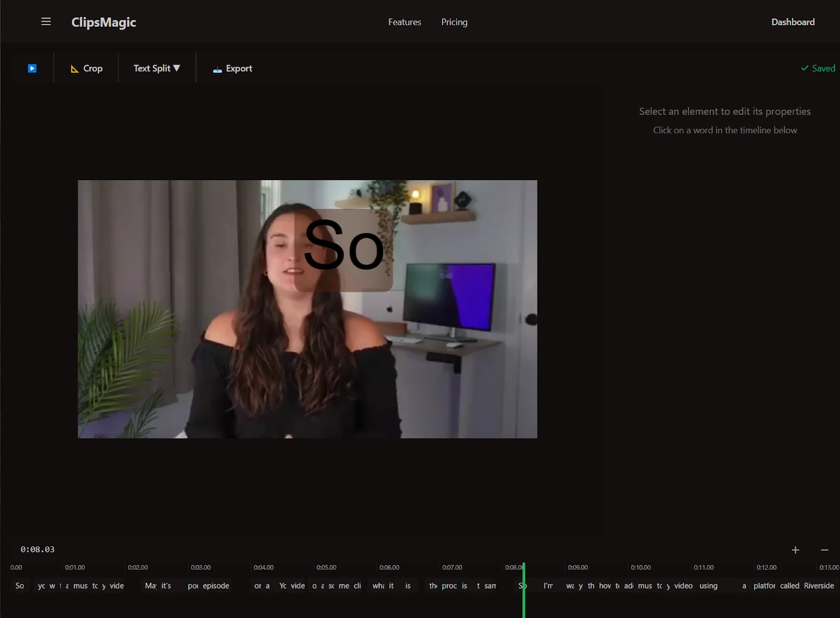Click the ClipsMagic logo
Screen dimensions: 840x618
click(103, 22)
